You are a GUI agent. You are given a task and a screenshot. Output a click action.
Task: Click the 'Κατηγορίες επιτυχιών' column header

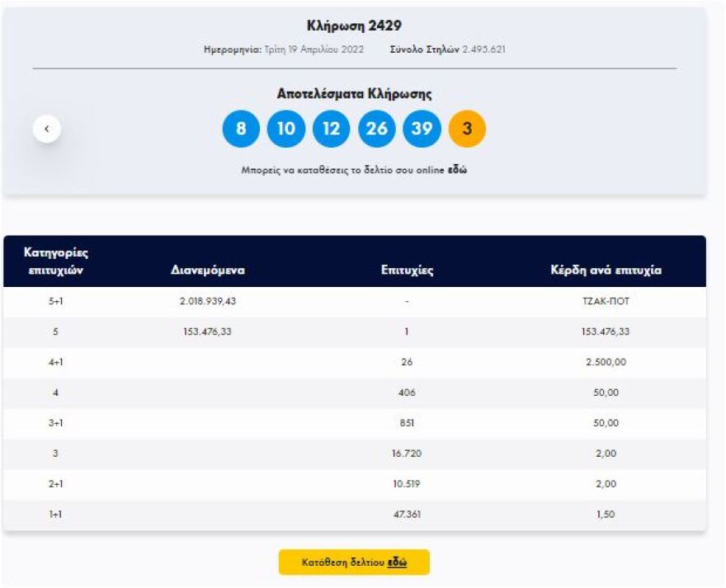[x=55, y=261]
